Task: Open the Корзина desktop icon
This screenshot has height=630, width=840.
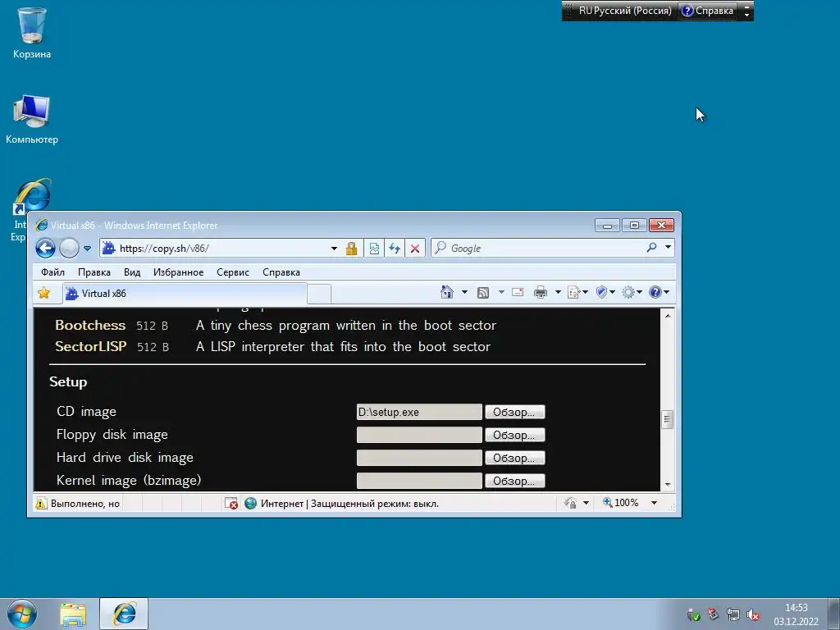Action: pyautogui.click(x=32, y=33)
